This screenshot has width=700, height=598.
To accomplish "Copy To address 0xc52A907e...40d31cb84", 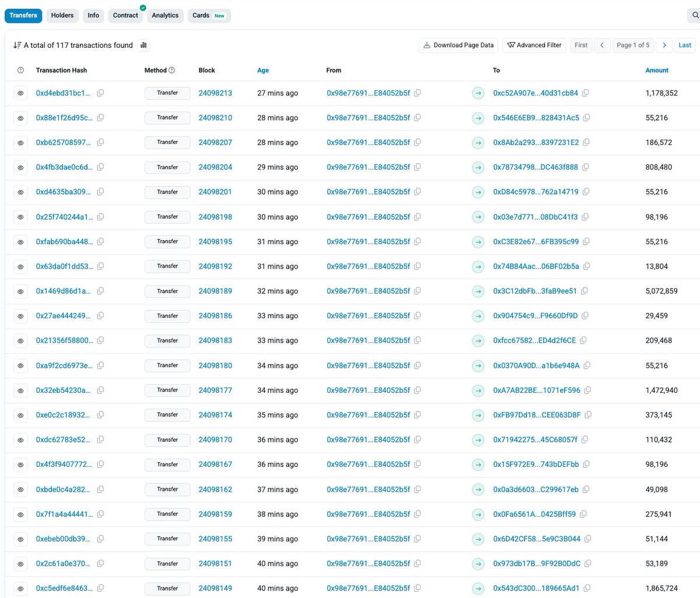I will click(x=586, y=93).
